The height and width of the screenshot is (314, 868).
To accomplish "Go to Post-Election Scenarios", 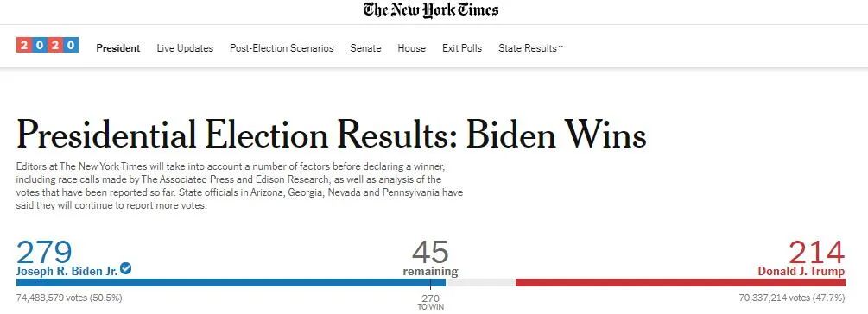I will (x=282, y=48).
